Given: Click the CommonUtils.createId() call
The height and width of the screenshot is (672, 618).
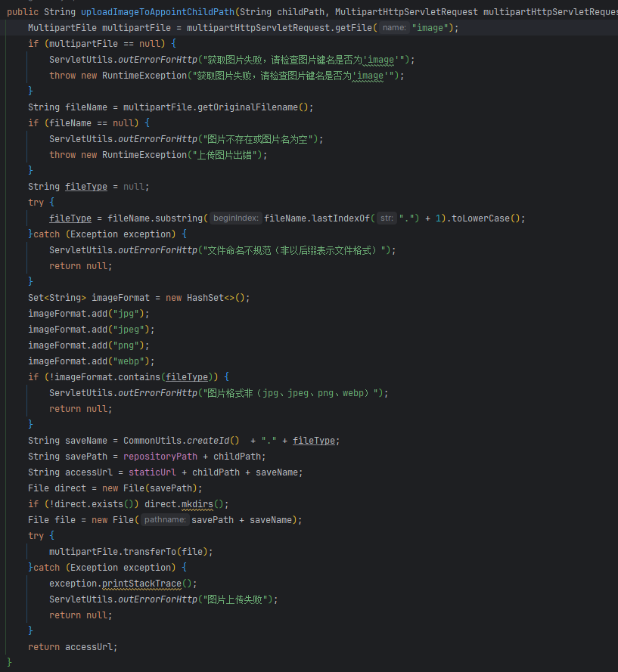Looking at the screenshot, I should coord(182,441).
